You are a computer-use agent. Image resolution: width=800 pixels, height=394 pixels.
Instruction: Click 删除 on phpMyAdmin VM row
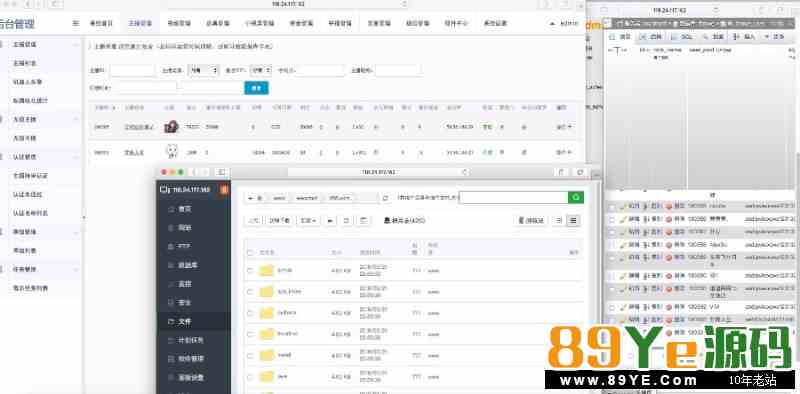coord(675,307)
